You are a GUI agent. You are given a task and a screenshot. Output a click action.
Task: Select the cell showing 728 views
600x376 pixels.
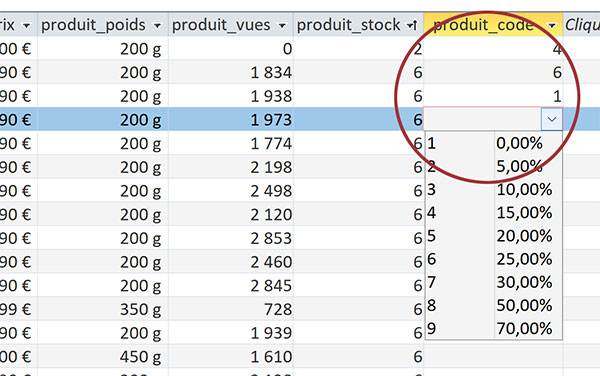click(231, 309)
